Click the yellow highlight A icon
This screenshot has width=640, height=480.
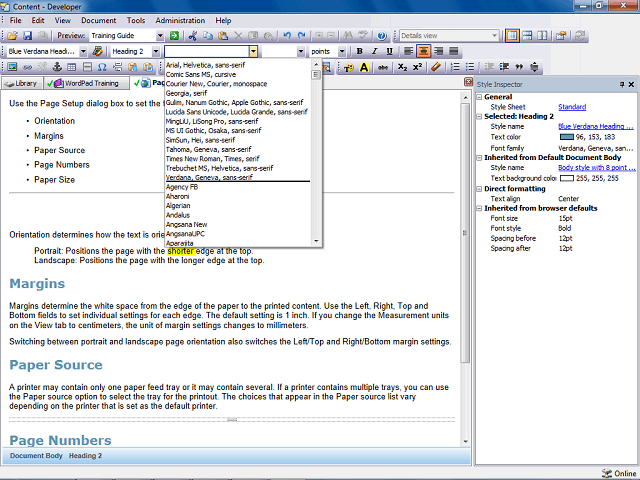(364, 67)
